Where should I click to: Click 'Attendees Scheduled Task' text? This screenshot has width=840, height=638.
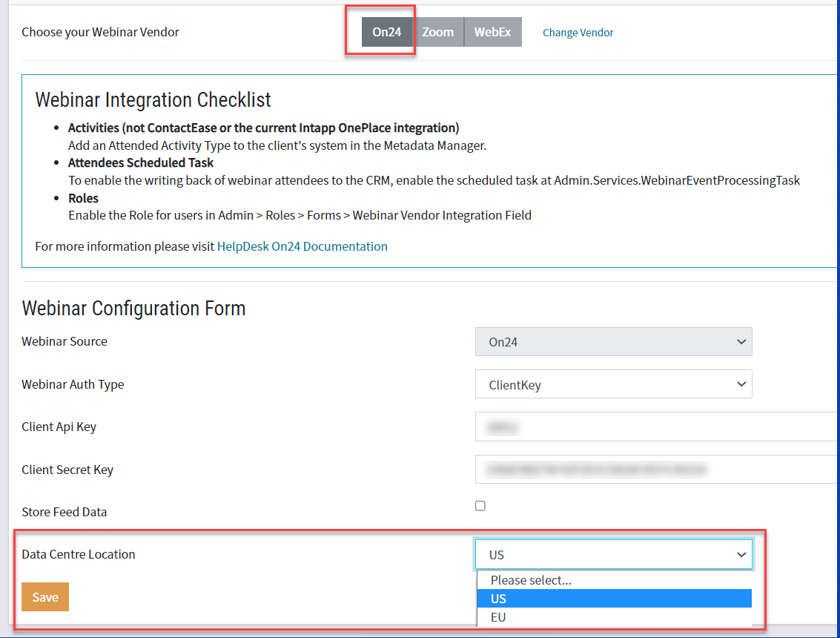[x=141, y=162]
